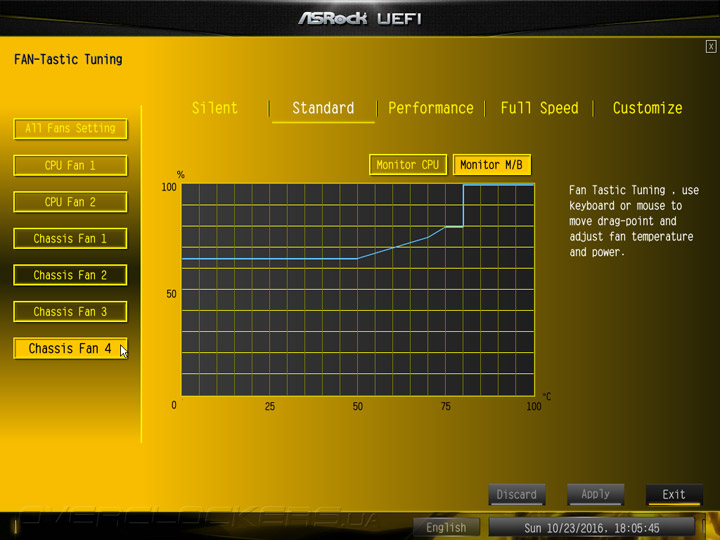Click the date and time display
The width and height of the screenshot is (720, 540).
click(x=592, y=527)
